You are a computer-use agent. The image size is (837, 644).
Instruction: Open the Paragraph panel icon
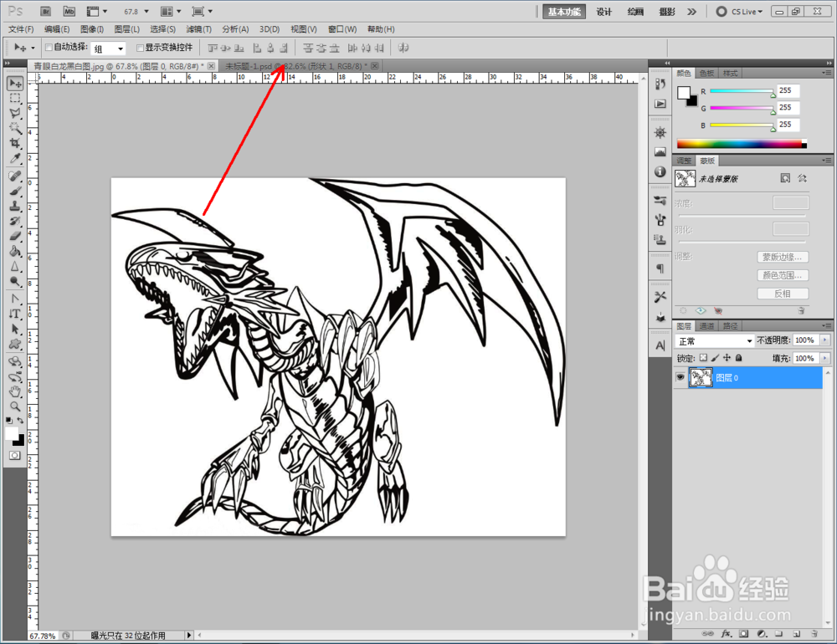point(660,268)
